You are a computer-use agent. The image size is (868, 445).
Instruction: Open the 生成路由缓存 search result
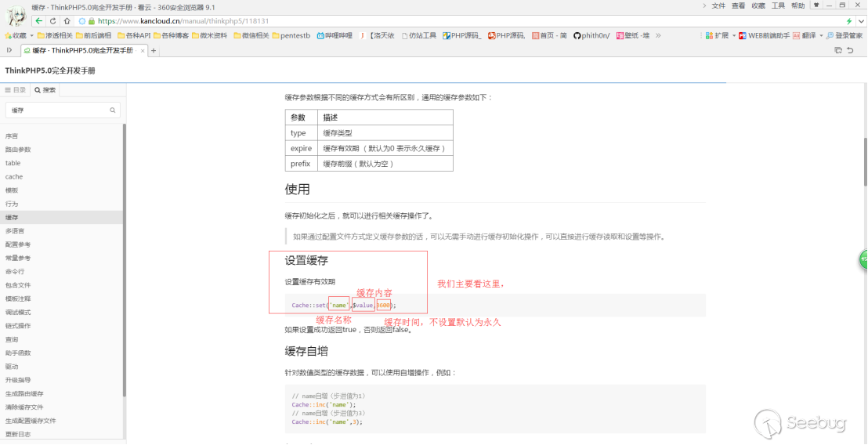pyautogui.click(x=24, y=393)
